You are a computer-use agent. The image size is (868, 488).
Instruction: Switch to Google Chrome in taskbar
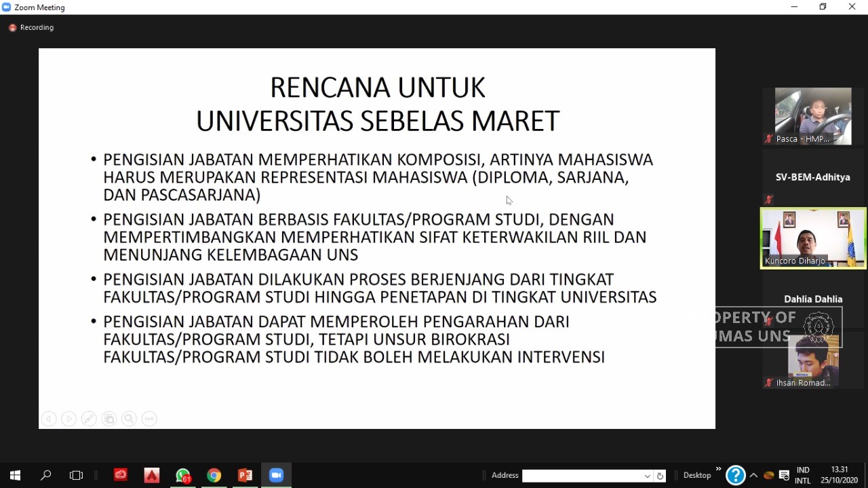[x=214, y=475]
